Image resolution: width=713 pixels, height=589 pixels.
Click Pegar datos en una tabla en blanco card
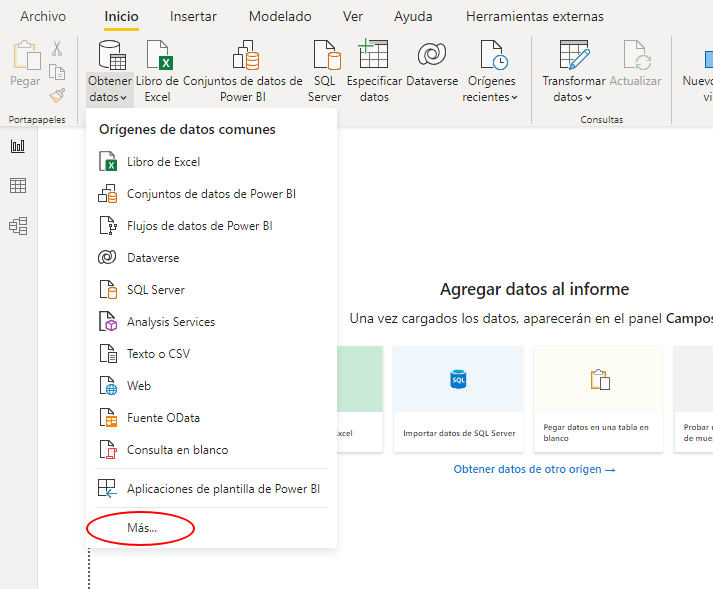[x=598, y=399]
